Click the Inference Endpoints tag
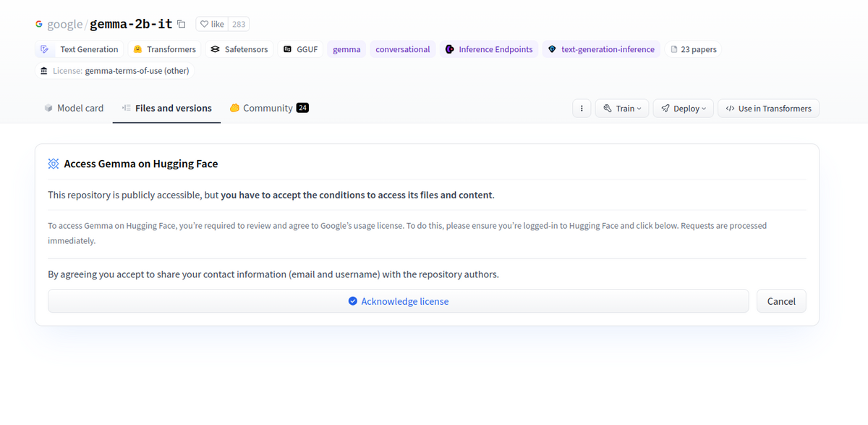This screenshot has height=425, width=868. tap(489, 49)
